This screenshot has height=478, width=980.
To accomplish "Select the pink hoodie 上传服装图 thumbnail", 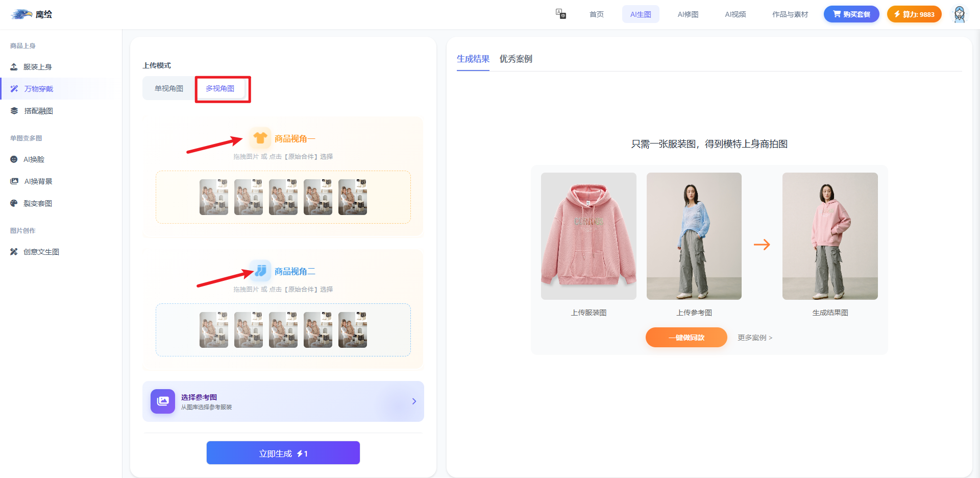I will pyautogui.click(x=589, y=236).
